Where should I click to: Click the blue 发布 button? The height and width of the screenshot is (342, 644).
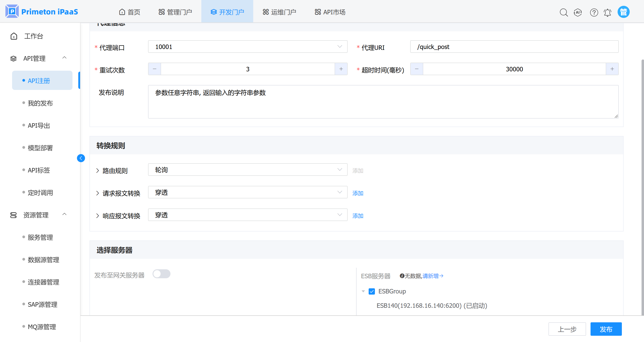[606, 329]
